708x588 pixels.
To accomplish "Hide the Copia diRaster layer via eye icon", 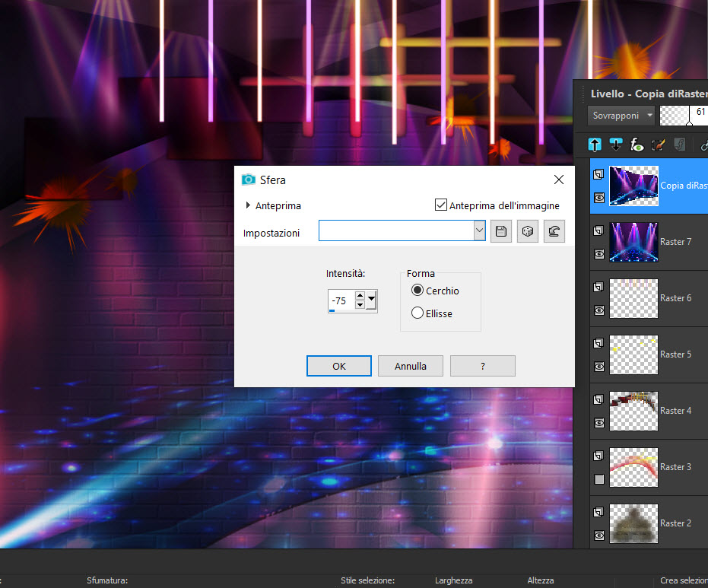I will coord(599,198).
